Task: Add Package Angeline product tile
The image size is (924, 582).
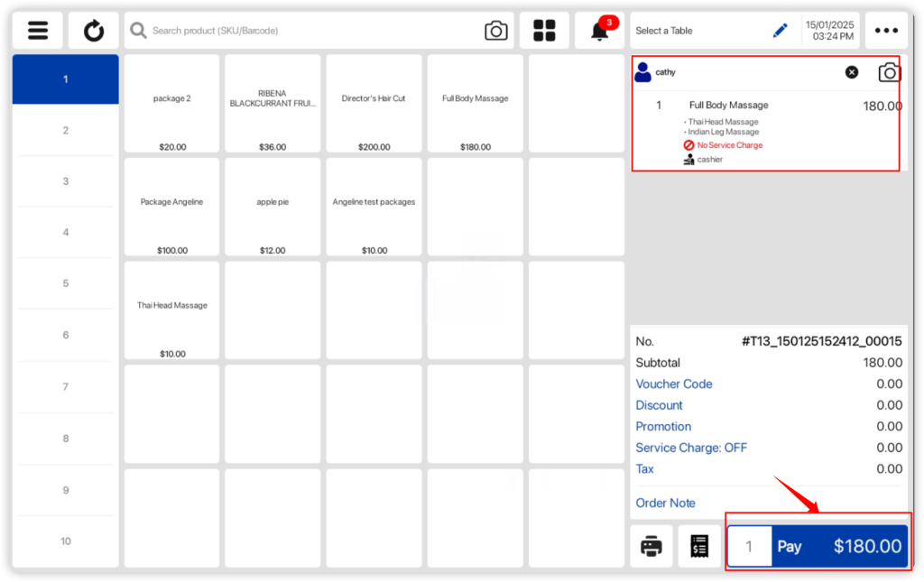Action: click(x=171, y=207)
